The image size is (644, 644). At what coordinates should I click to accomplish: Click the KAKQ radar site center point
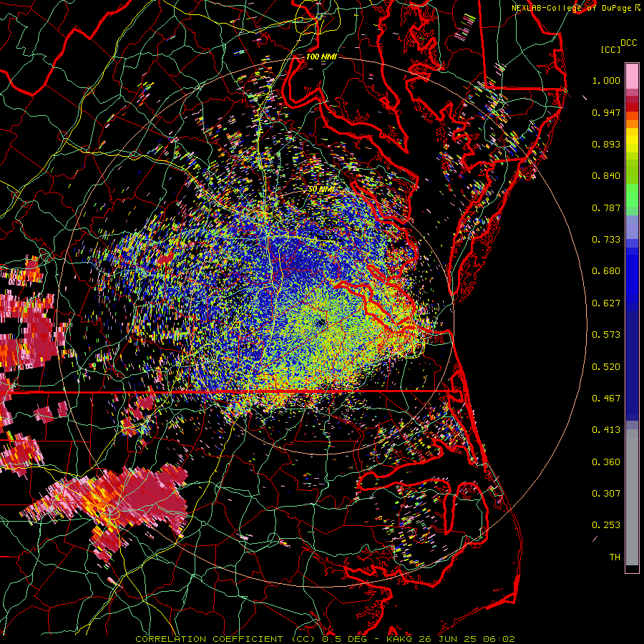click(x=321, y=323)
